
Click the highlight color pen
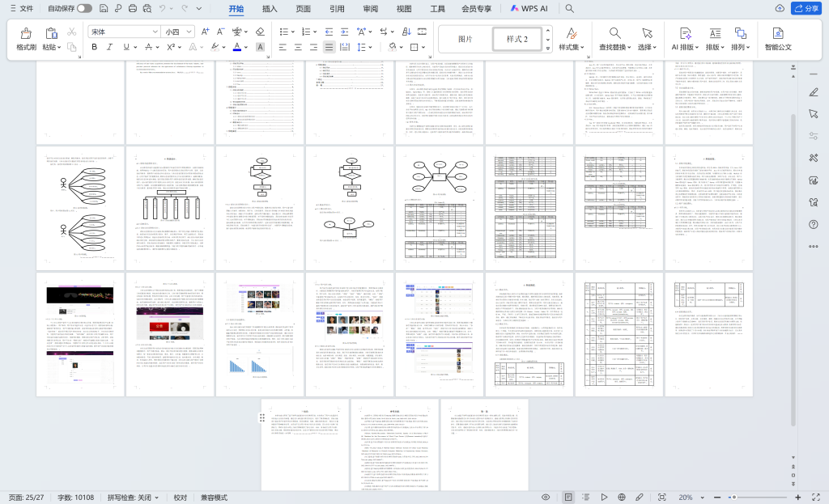point(215,47)
